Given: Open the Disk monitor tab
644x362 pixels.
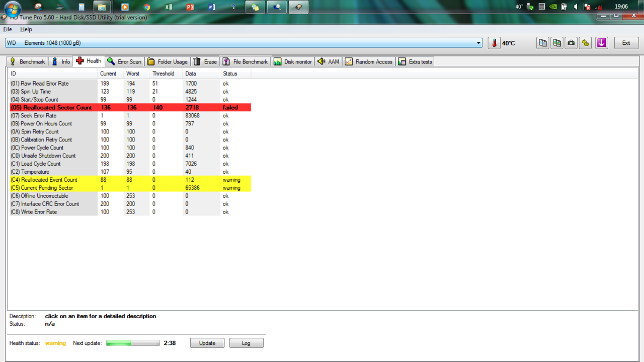Looking at the screenshot, I should click(293, 61).
